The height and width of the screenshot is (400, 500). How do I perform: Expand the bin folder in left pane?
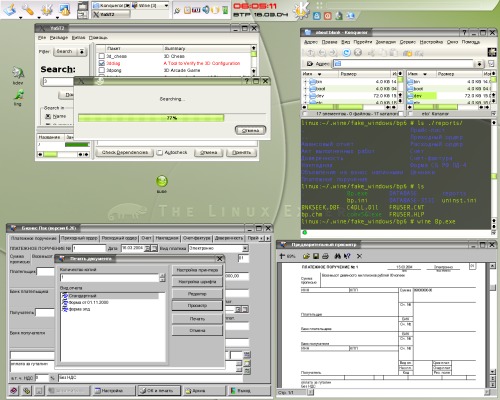tap(306, 82)
